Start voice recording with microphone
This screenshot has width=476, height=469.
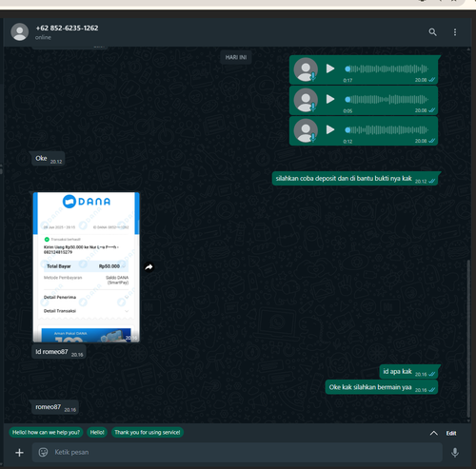tap(455, 453)
